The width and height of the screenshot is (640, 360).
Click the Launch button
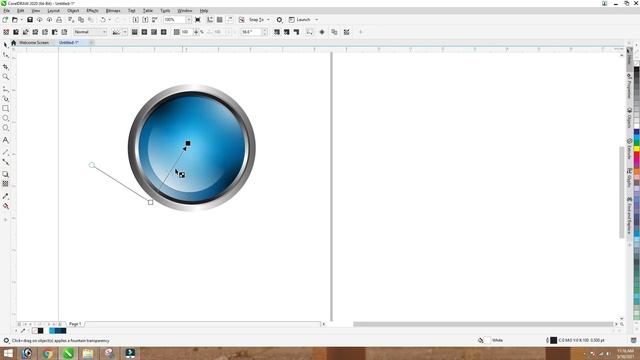coord(300,20)
